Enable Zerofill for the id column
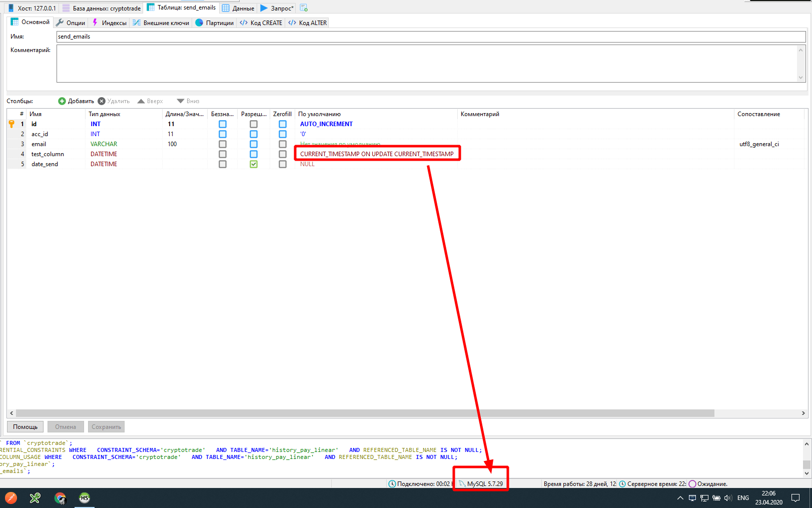The width and height of the screenshot is (812, 508). coord(282,124)
